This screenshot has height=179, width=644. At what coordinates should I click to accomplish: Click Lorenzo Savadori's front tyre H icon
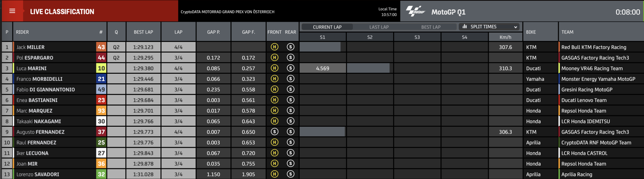click(x=274, y=174)
